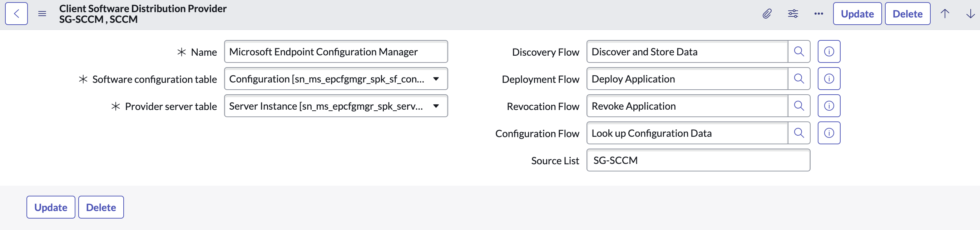Focus the Deployment Flow reference field
This screenshot has width=980, height=230.
[687, 79]
